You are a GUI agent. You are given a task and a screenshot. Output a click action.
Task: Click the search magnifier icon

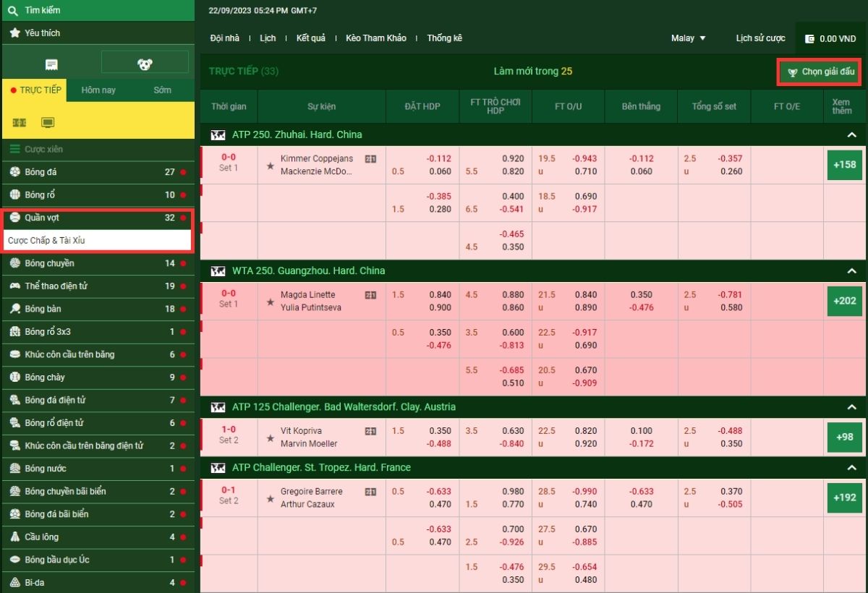coord(13,10)
